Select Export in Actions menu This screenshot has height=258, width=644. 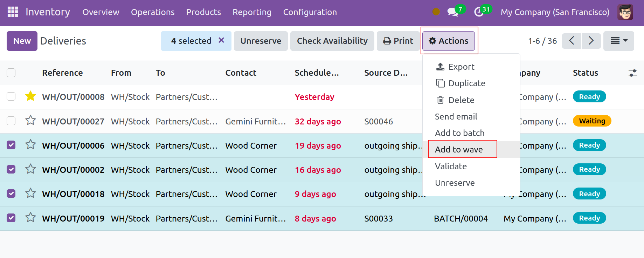[461, 67]
